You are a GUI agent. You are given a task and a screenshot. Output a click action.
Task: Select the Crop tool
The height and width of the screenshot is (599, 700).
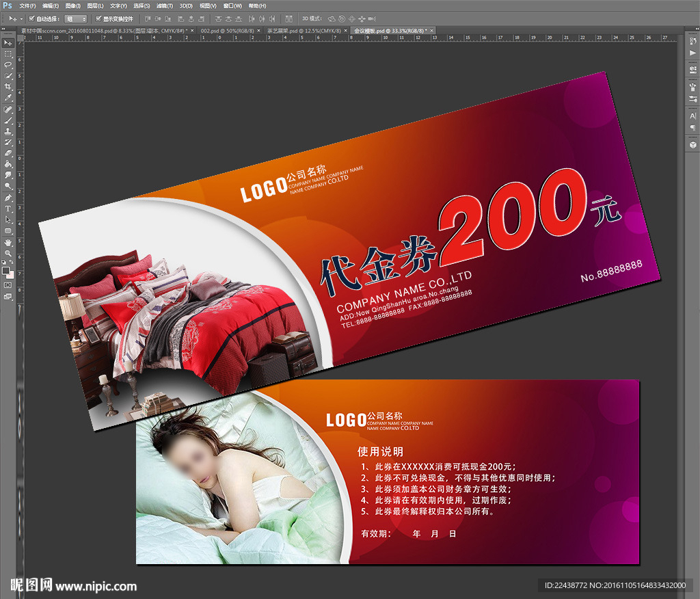[x=8, y=87]
